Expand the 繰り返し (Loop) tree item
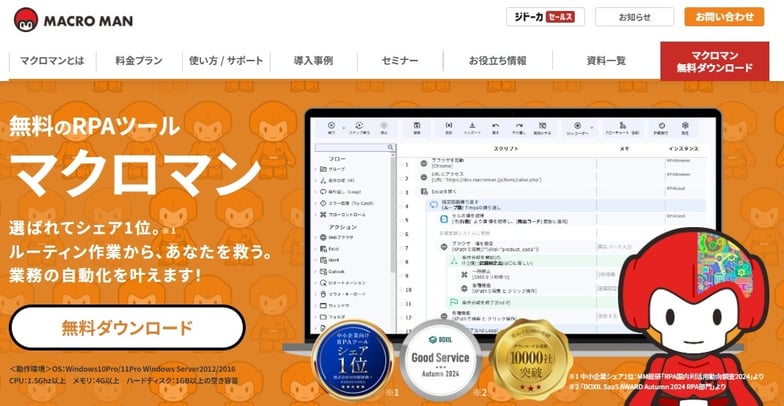The image size is (784, 406). point(340,192)
